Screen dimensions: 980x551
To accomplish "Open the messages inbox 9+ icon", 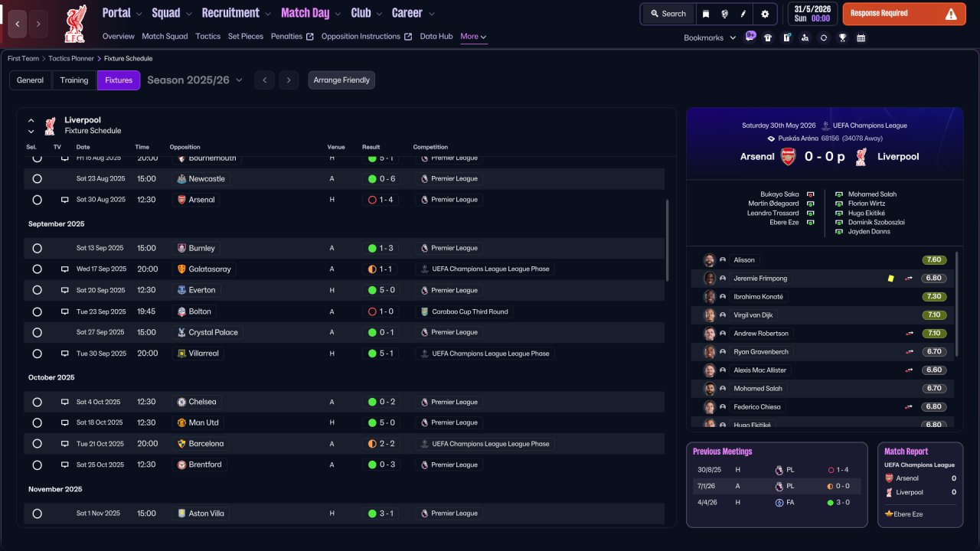I will click(x=750, y=36).
